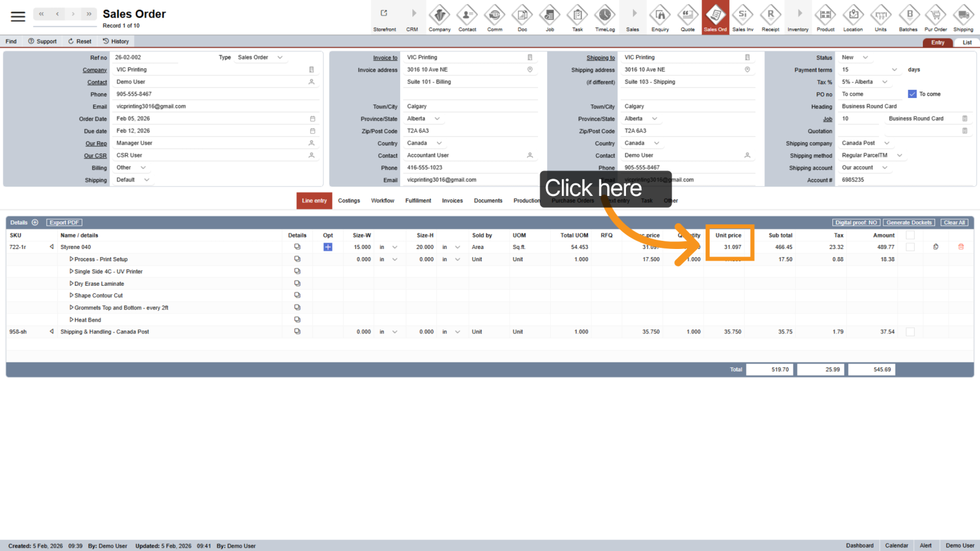980x551 pixels.
Task: Tick the checkbox on Shipping & Handling row
Action: pos(910,332)
